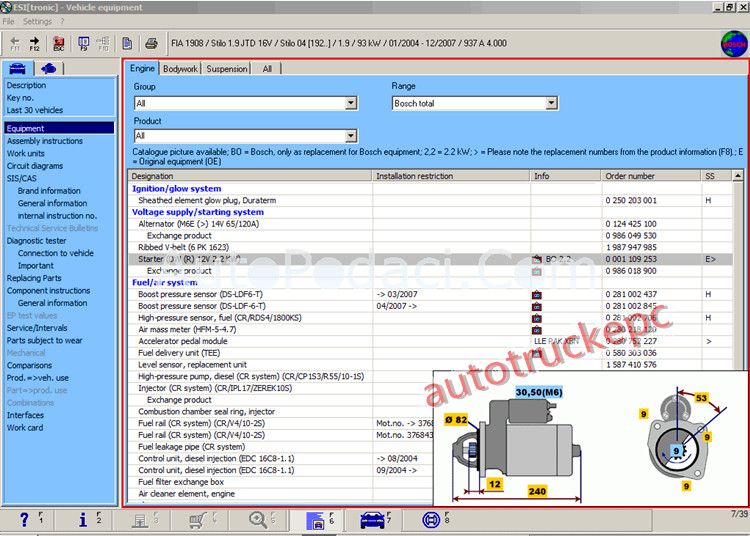Viewport: 750px width, 536px height.
Task: Switch to the Suspension tab
Action: (227, 69)
